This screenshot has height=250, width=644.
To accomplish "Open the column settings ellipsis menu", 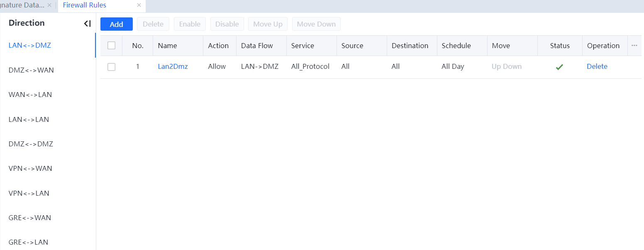I will pos(634,46).
